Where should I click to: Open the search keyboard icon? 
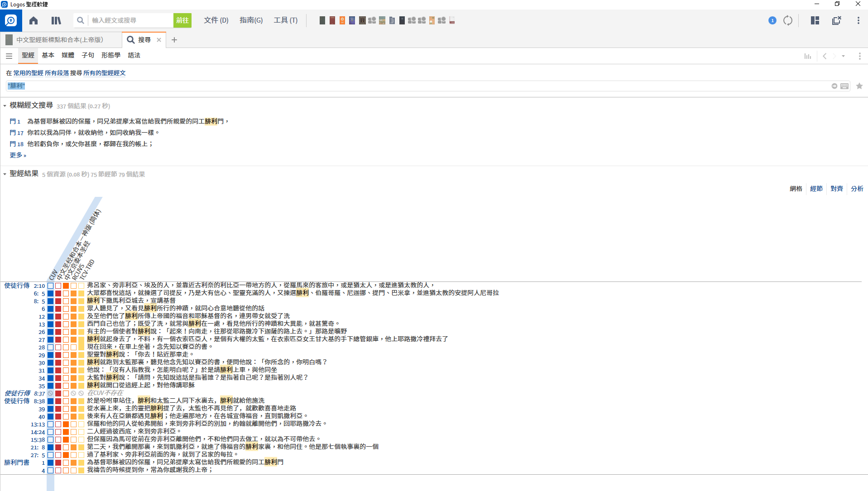844,86
